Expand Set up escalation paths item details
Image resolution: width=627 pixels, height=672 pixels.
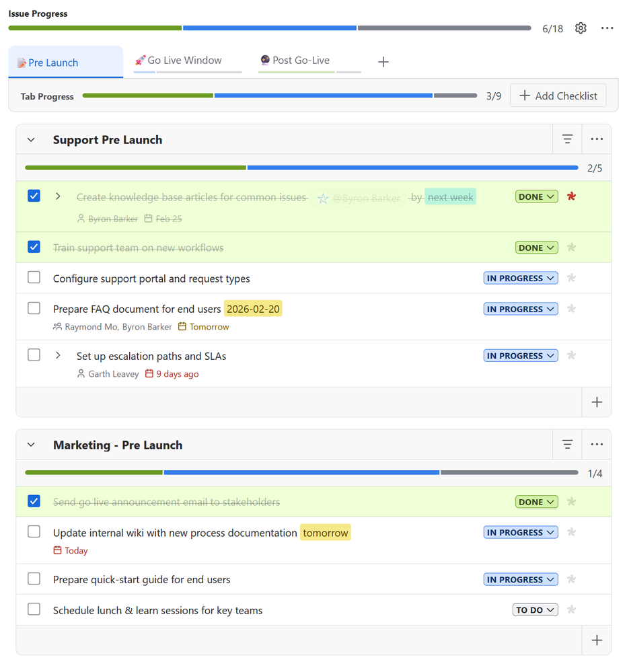[x=58, y=355]
